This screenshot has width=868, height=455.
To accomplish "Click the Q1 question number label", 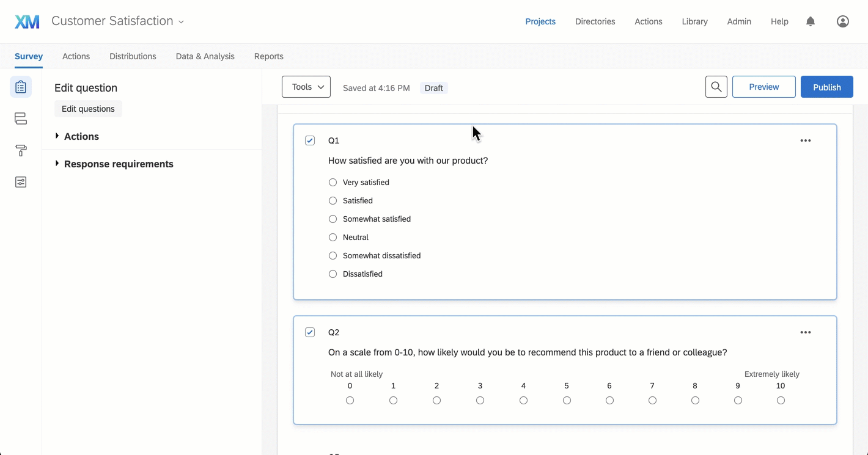I will click(x=334, y=140).
